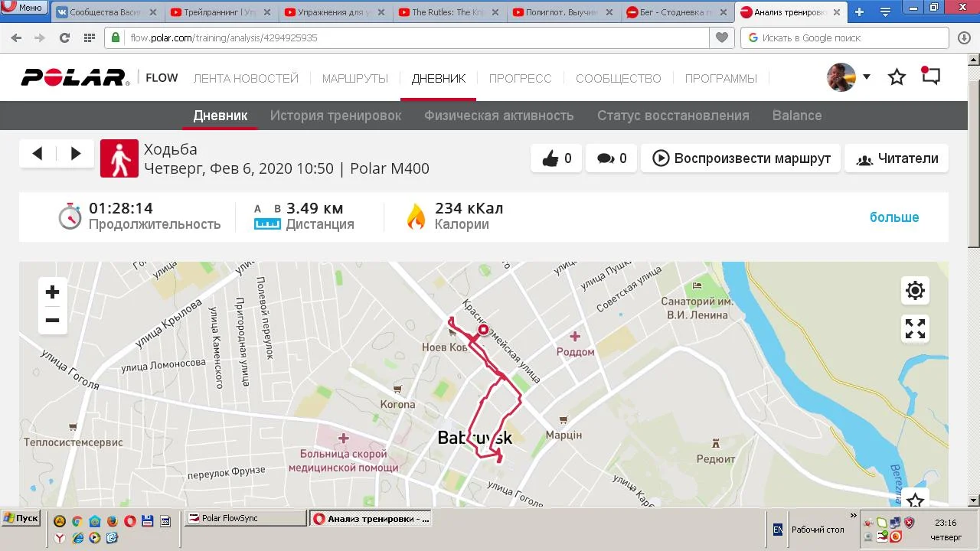
Task: Open the comments button
Action: click(x=612, y=158)
